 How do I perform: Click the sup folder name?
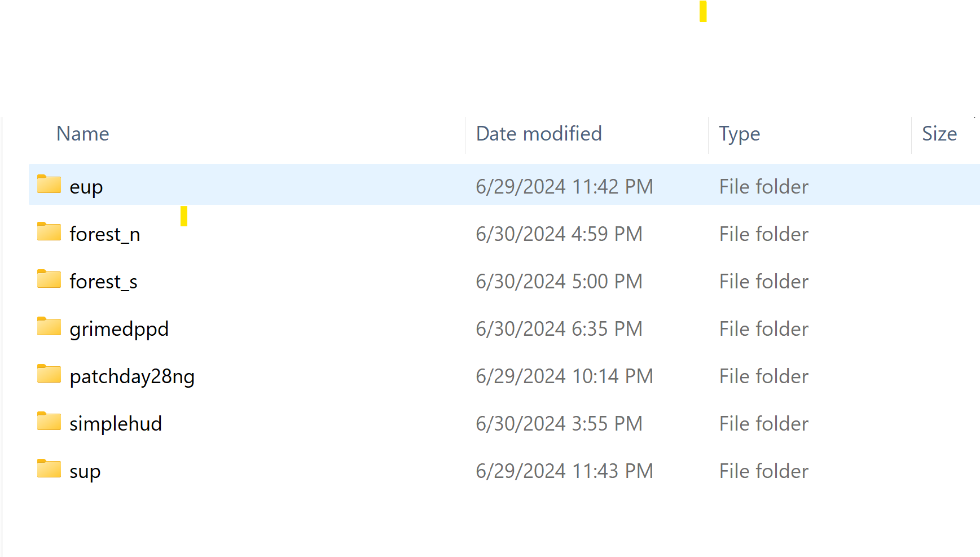click(x=85, y=471)
